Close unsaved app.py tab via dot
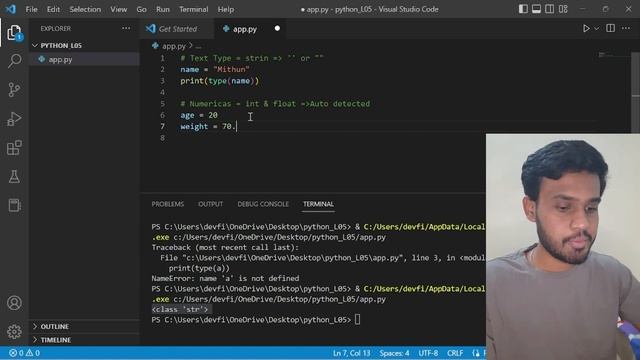The width and height of the screenshot is (640, 360). (277, 28)
